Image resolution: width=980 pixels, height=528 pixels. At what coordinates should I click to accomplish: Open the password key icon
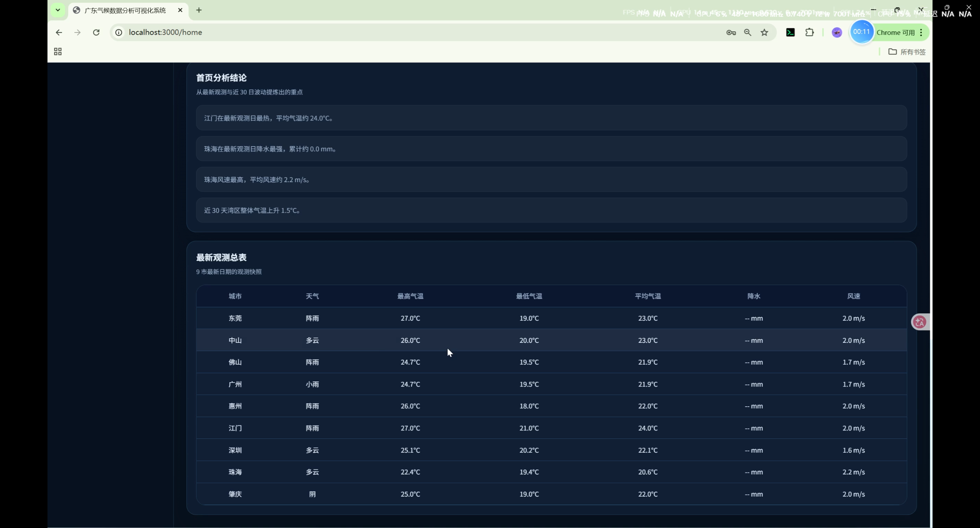point(731,33)
